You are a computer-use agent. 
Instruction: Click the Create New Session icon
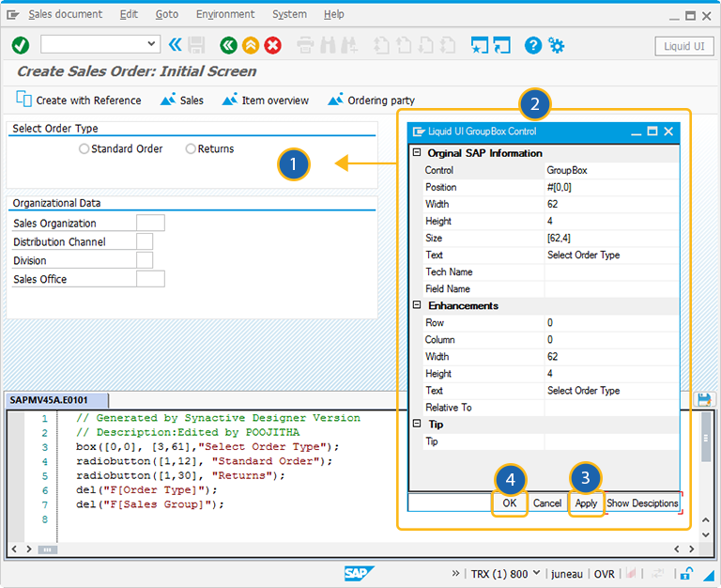480,45
